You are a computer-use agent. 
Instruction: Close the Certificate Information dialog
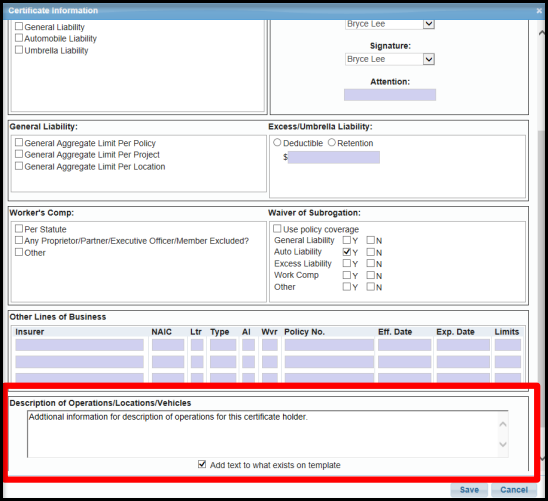click(x=539, y=11)
